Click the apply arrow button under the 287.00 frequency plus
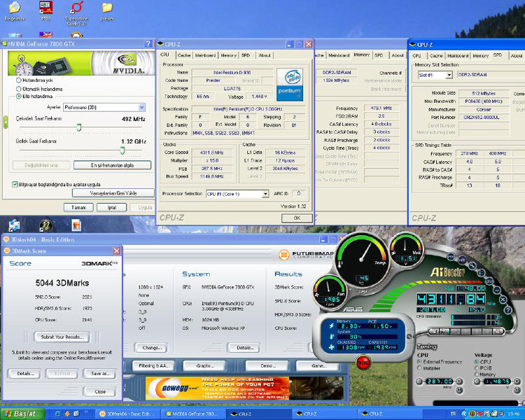 (x=459, y=390)
